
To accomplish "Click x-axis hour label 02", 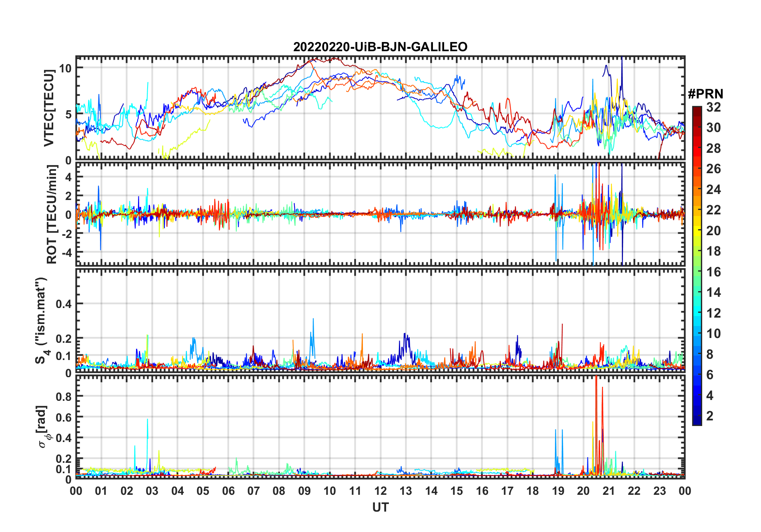I will [127, 491].
